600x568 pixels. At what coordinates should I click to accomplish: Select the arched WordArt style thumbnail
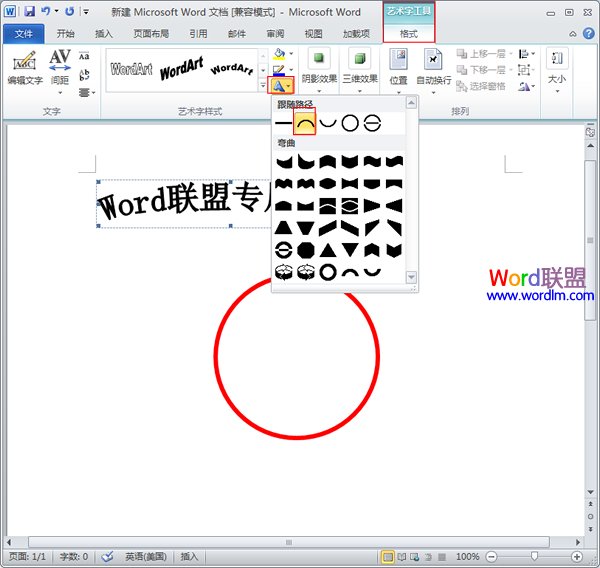[232, 69]
